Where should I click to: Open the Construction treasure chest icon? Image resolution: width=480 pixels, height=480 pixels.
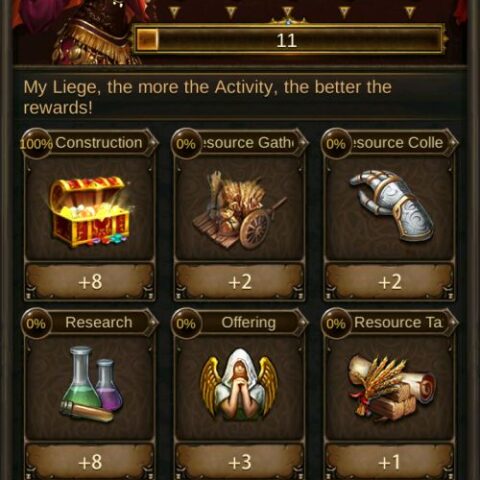point(89,211)
